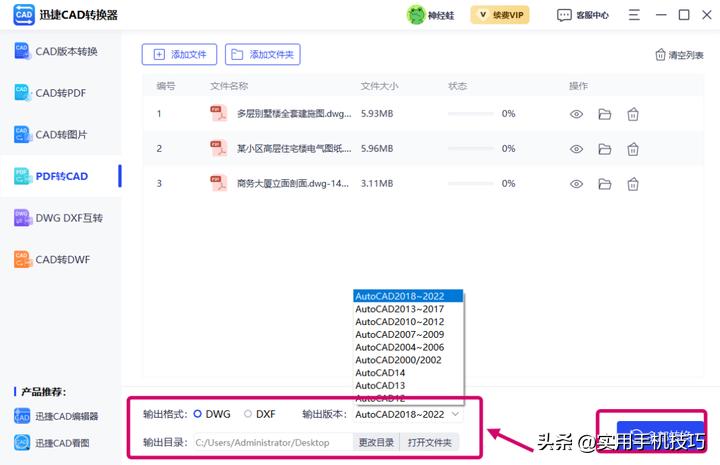
Task: Open 迅捷CAD编辑器 product recommendation
Action: click(x=56, y=416)
